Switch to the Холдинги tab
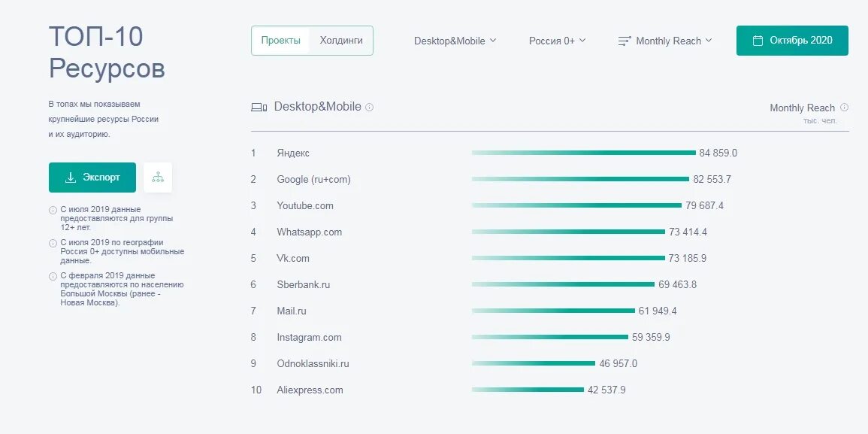Image resolution: width=868 pixels, height=434 pixels. click(341, 41)
